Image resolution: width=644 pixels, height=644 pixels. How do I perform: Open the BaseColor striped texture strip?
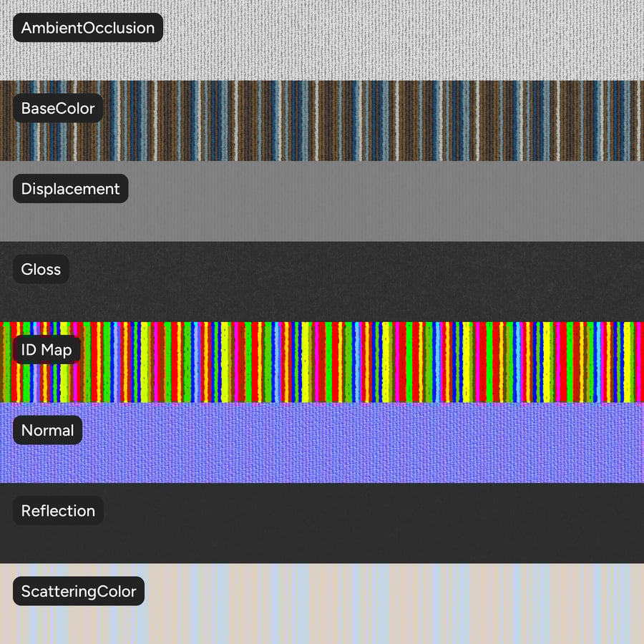coord(322,121)
